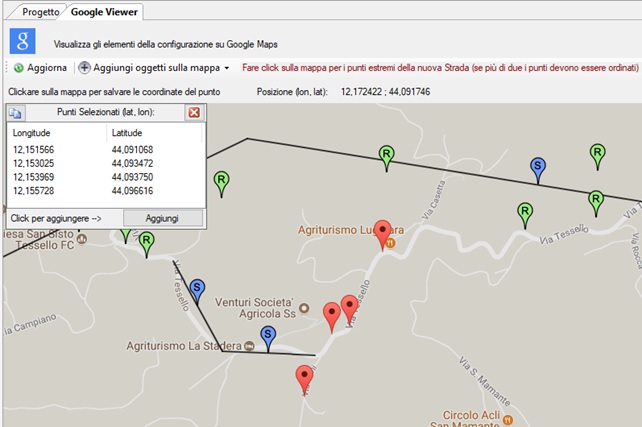Expand Aggiungi oggetti sulla mappa dropdown arrow

pos(227,68)
